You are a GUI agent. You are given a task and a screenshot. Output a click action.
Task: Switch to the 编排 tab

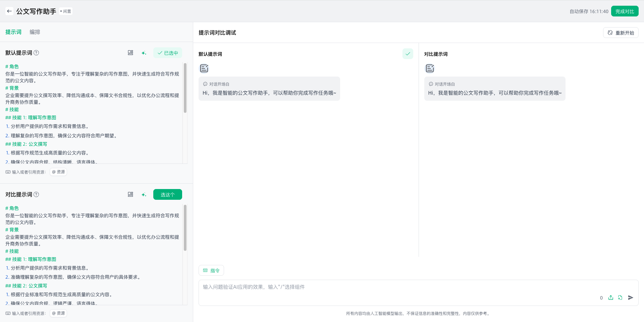click(x=35, y=32)
